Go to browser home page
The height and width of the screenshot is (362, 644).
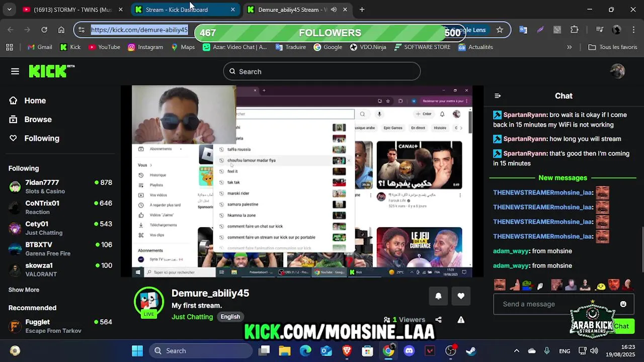click(61, 30)
